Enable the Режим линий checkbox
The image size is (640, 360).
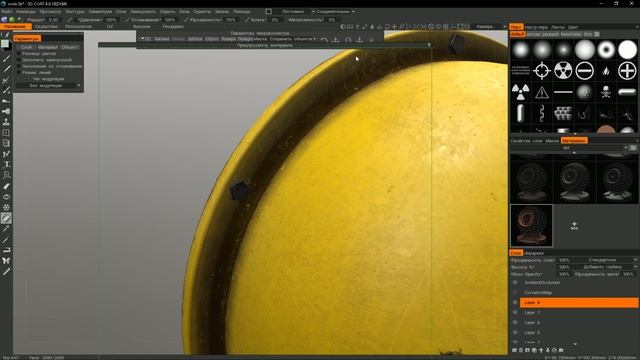18,72
